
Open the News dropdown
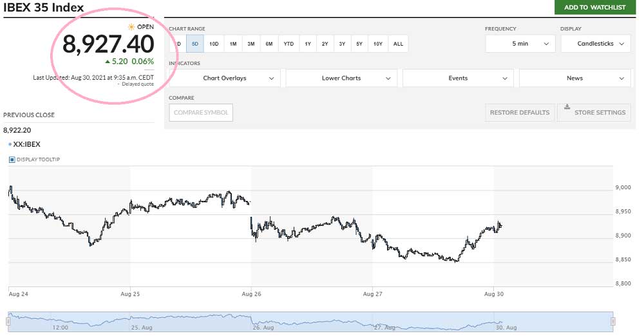[x=574, y=78]
